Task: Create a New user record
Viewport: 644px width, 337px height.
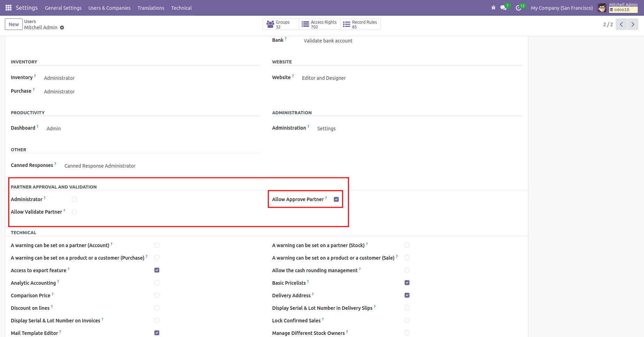Action: (x=14, y=24)
